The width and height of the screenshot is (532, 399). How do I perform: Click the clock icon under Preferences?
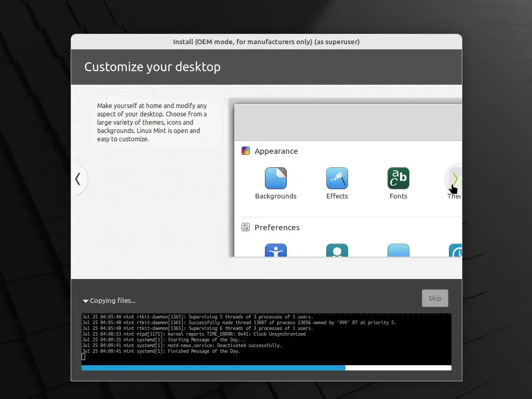456,250
